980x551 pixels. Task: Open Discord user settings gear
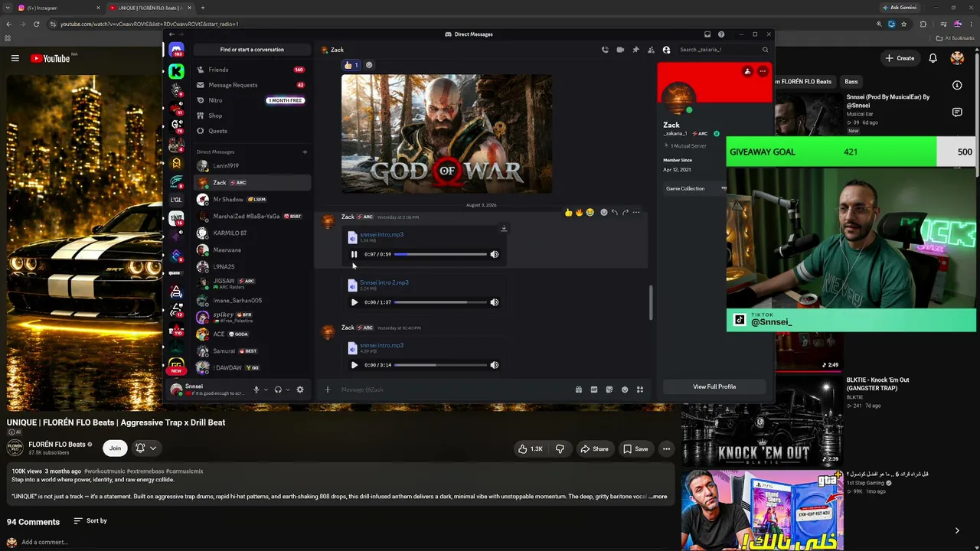click(x=300, y=390)
